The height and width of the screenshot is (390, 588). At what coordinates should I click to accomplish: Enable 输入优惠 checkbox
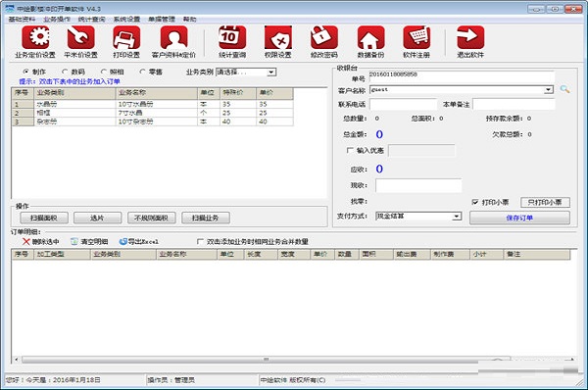tap(350, 150)
